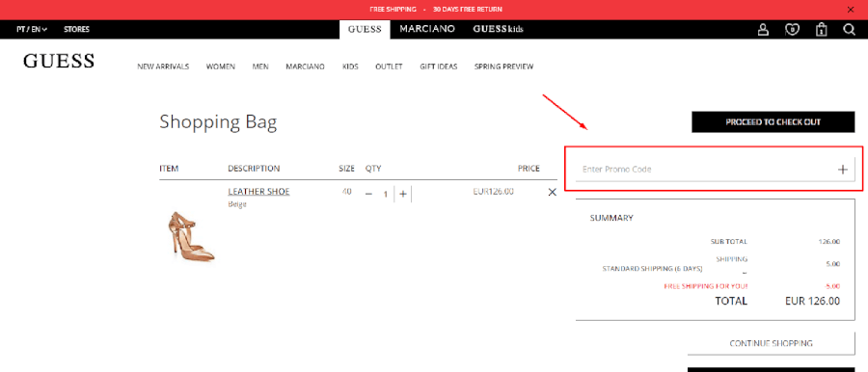Click the EUR126.00 item price
This screenshot has width=868, height=372.
click(x=493, y=192)
